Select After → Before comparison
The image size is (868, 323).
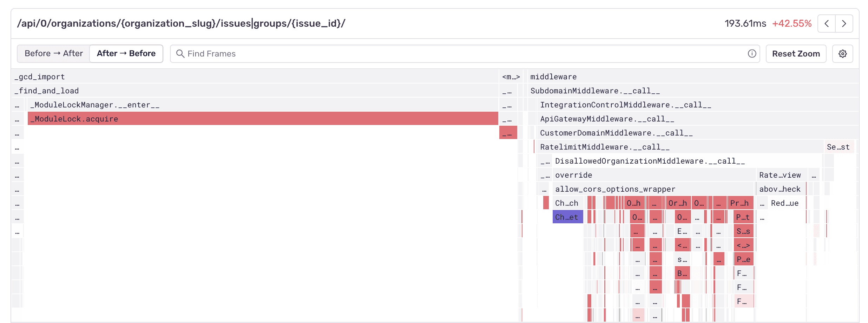click(x=126, y=53)
